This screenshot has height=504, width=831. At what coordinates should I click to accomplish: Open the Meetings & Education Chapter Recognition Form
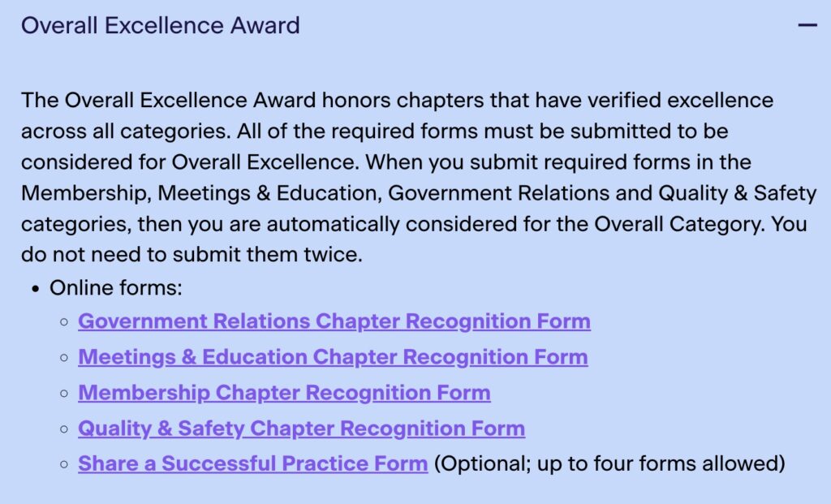[x=333, y=357]
